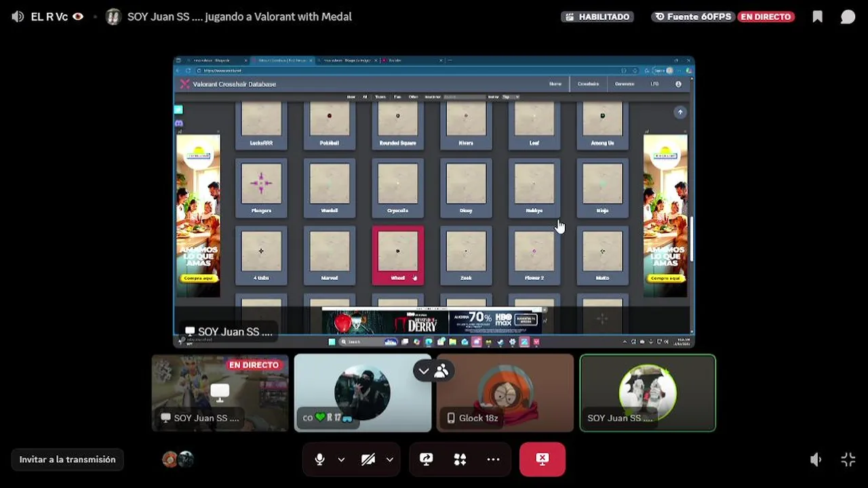Open the three-dot more options button
This screenshot has height=488, width=868.
click(493, 460)
